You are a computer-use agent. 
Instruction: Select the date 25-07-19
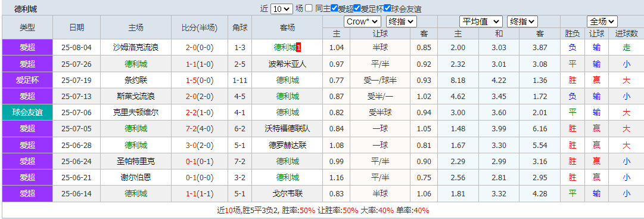[x=77, y=81]
